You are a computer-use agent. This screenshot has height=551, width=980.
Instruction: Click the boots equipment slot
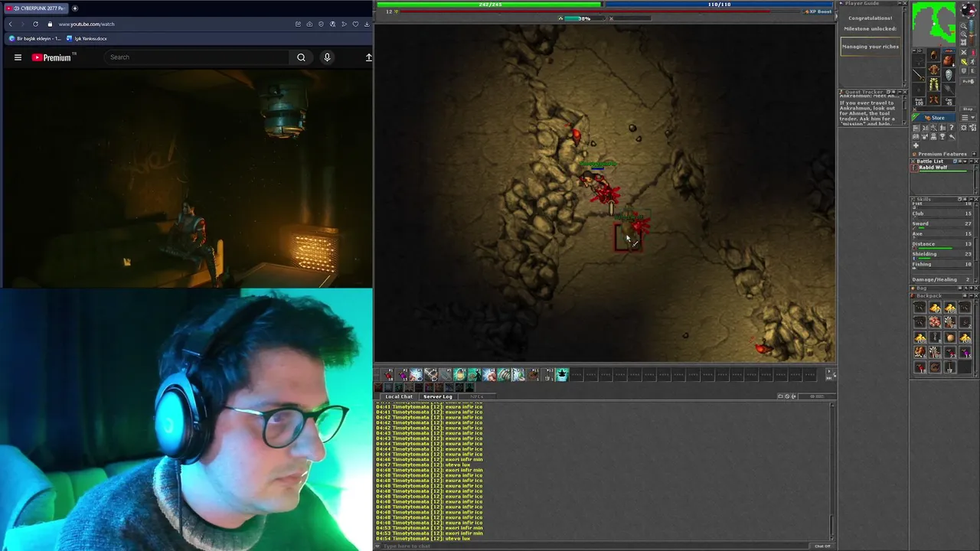933,98
